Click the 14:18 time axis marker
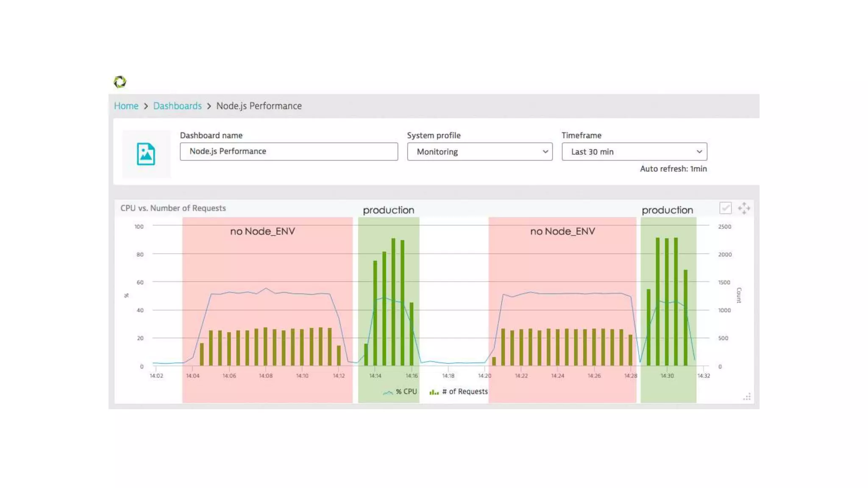This screenshot has width=868, height=488. pyautogui.click(x=448, y=376)
